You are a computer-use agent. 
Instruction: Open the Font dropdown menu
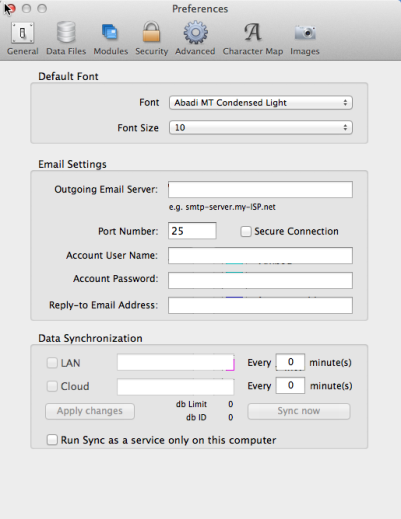click(261, 103)
